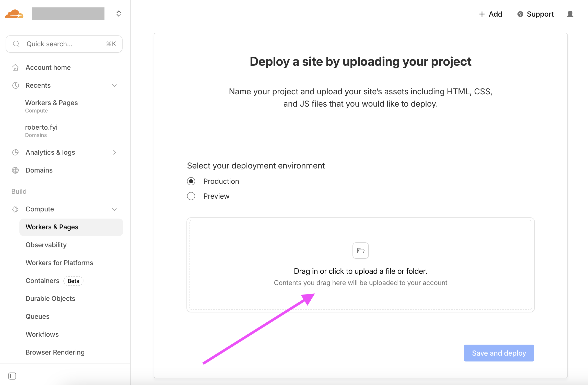Collapse the Compute section
The image size is (588, 385).
[x=114, y=209]
